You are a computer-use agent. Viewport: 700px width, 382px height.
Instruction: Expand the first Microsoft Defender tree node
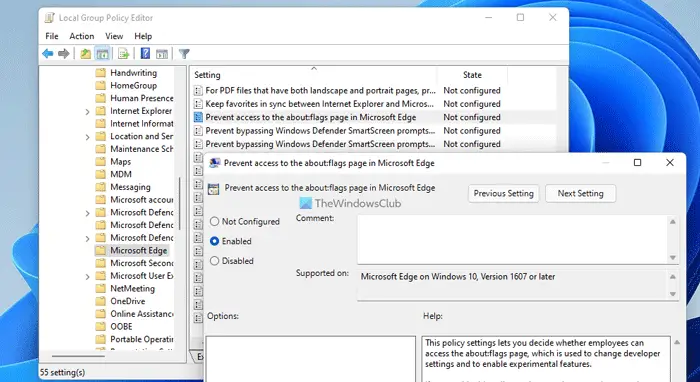[x=88, y=213]
